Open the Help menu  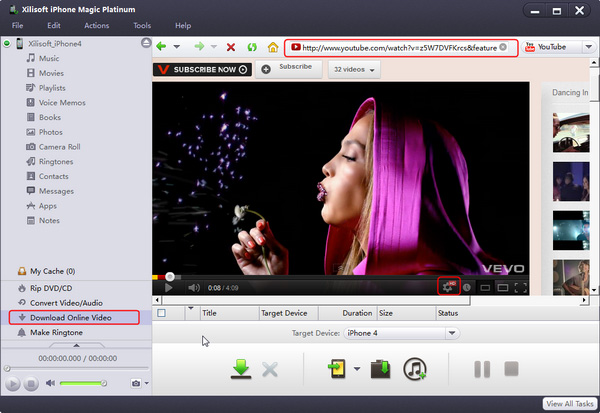[183, 25]
